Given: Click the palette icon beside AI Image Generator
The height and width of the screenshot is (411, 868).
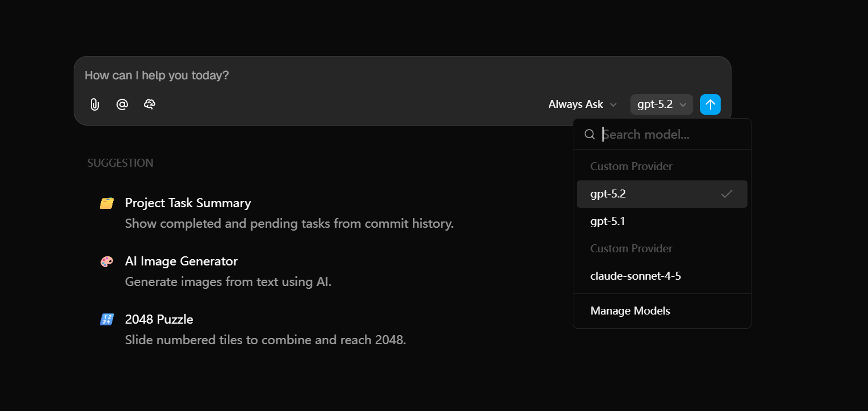Looking at the screenshot, I should pyautogui.click(x=107, y=261).
